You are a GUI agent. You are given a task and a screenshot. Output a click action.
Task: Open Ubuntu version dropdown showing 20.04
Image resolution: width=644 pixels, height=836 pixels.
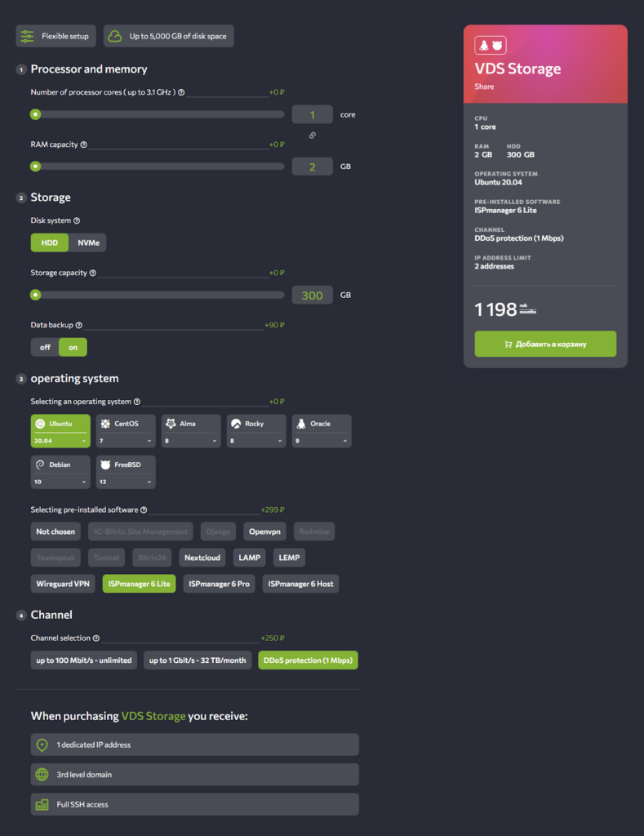[x=60, y=441]
